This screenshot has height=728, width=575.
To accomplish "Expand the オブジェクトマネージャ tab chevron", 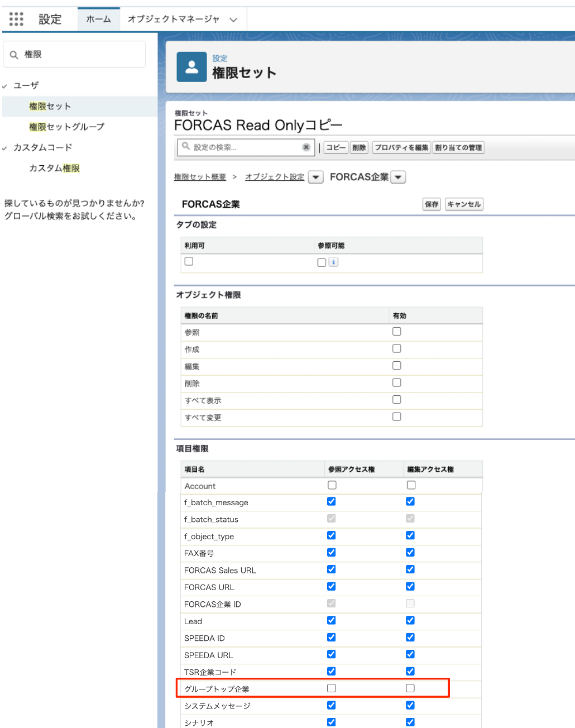I will coord(233,20).
